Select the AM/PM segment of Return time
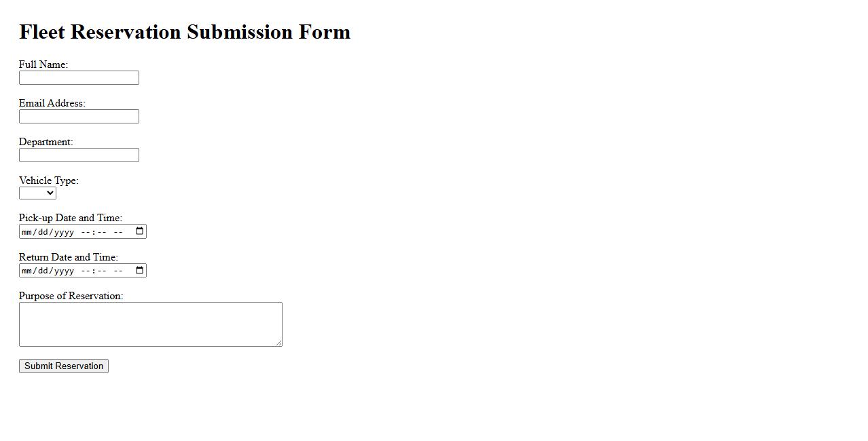 click(118, 271)
